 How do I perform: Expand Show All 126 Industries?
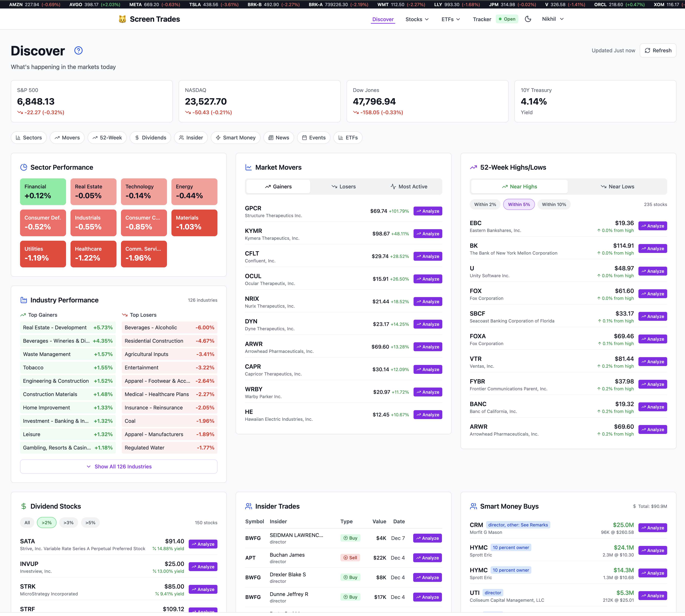(x=119, y=466)
